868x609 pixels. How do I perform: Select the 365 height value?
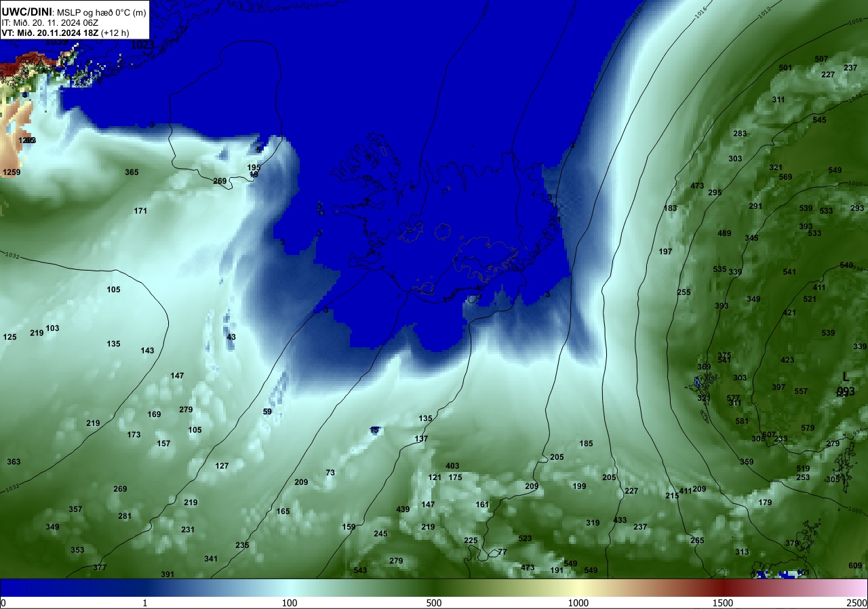(132, 172)
